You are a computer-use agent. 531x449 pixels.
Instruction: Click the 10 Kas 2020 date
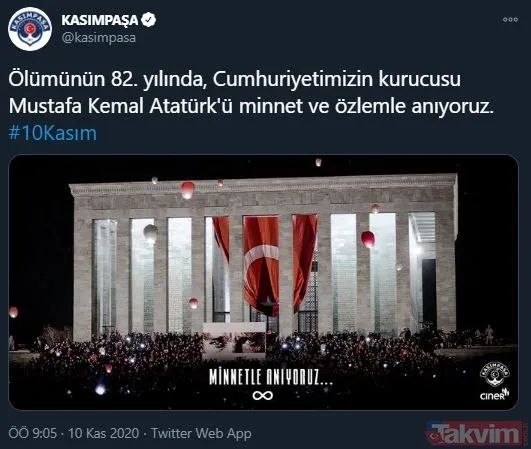click(x=104, y=433)
